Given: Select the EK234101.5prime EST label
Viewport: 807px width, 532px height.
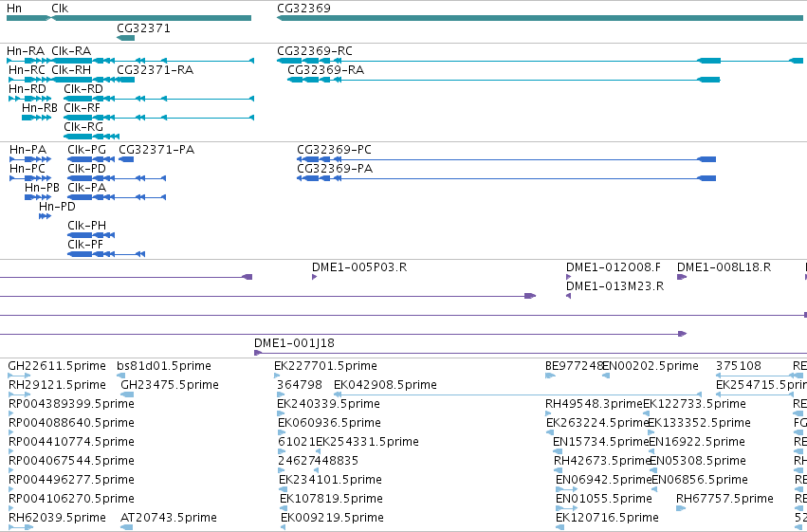Looking at the screenshot, I should pos(330,481).
